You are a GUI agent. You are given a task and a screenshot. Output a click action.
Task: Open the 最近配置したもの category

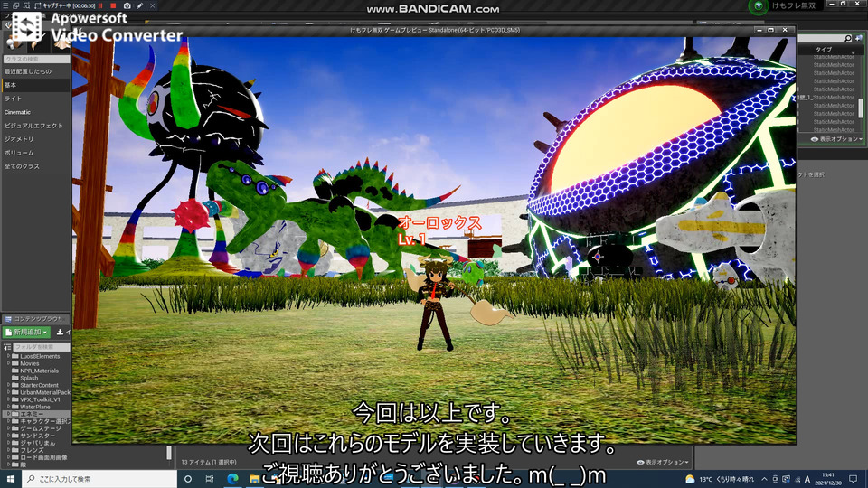click(35, 71)
